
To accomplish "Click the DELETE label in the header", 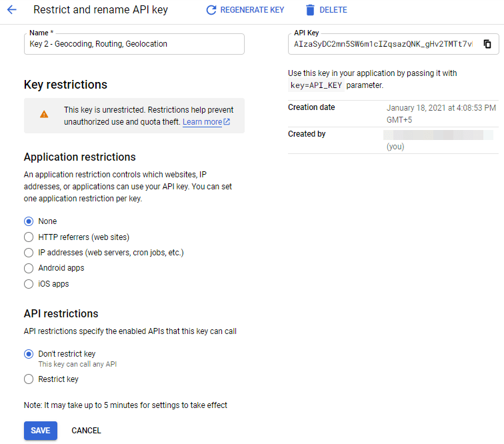I will [333, 10].
